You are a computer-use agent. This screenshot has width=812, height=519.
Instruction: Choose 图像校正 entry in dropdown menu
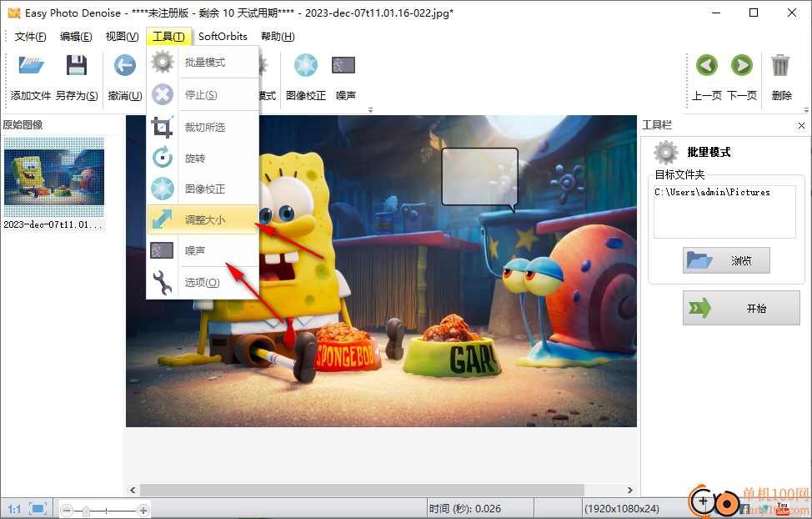[x=203, y=189]
